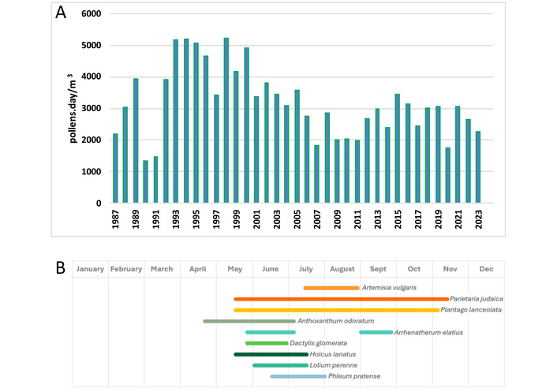Select the long Parietaria judaica bar

coord(341,299)
